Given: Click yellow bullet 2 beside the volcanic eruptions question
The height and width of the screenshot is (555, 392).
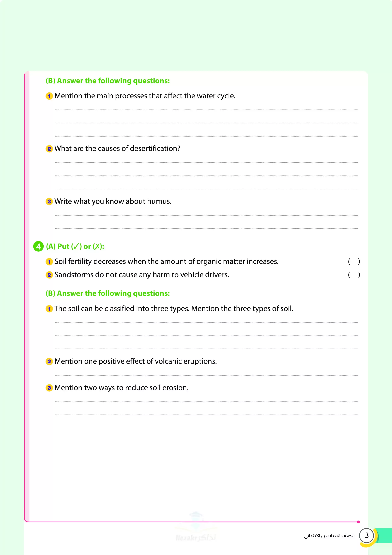Looking at the screenshot, I should (x=49, y=361).
